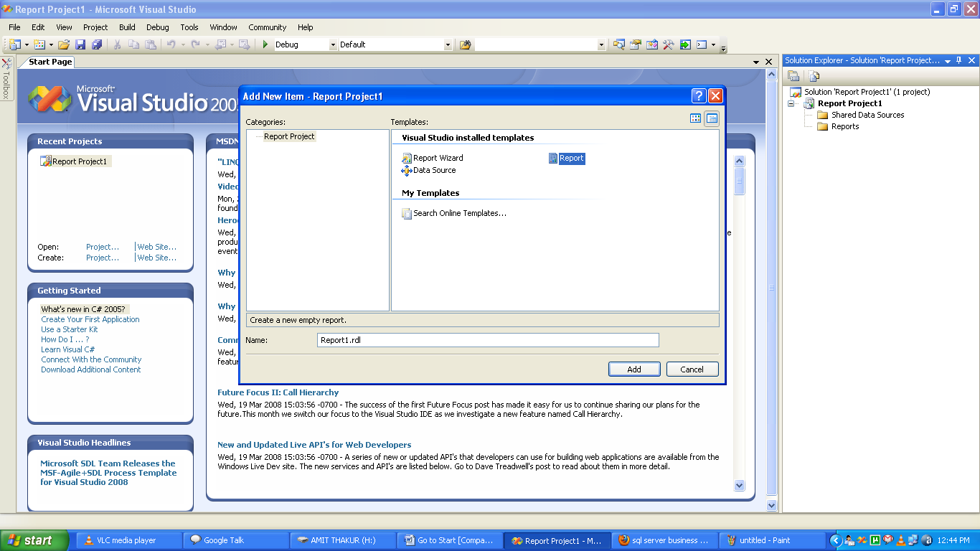980x551 pixels.
Task: Click the Name field containing Report1.rdl
Action: point(488,340)
